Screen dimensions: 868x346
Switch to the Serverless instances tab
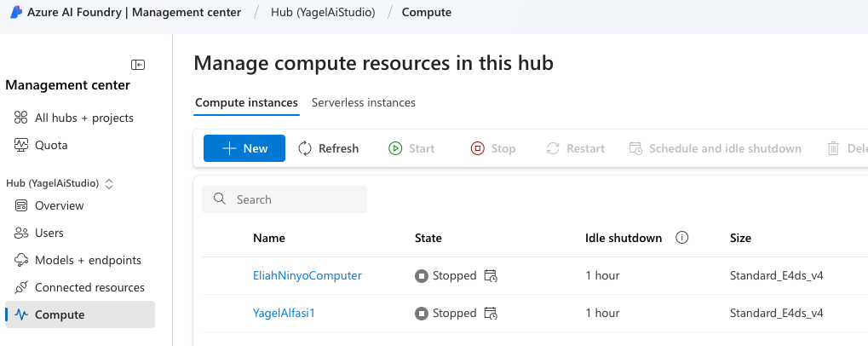(363, 102)
